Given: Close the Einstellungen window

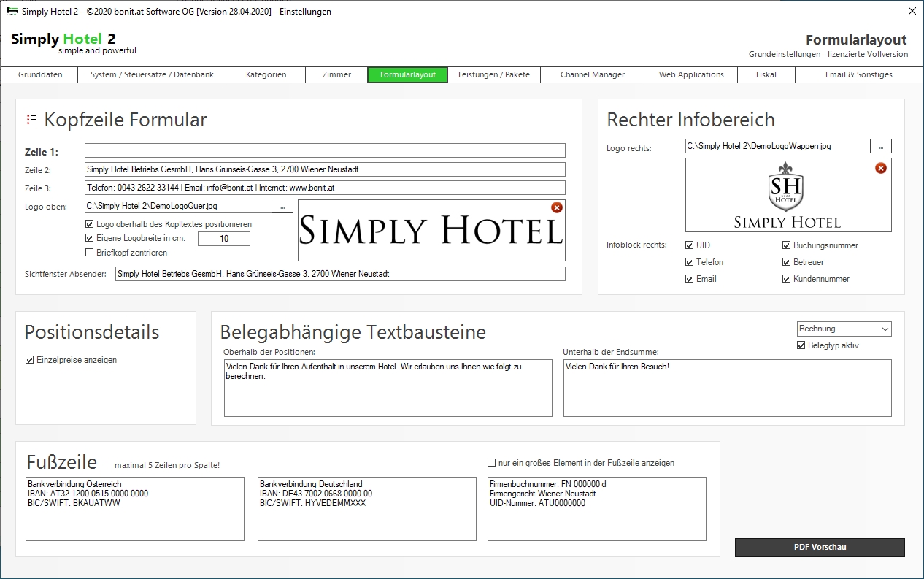Looking at the screenshot, I should [x=912, y=11].
